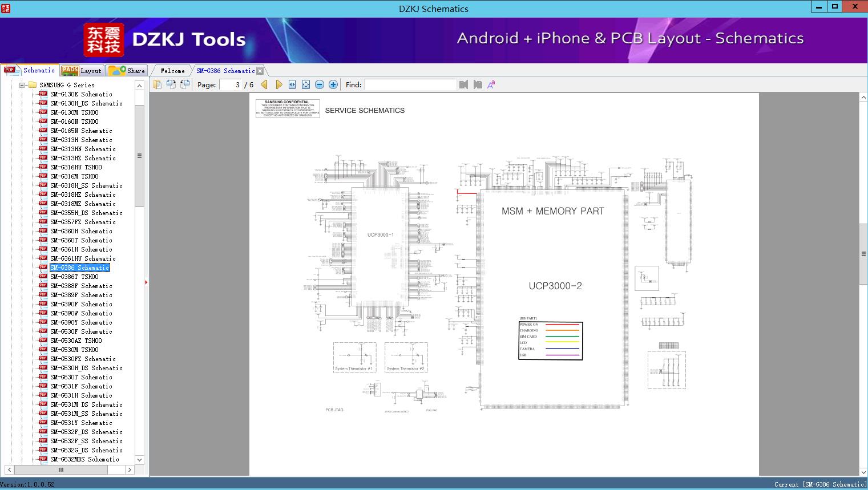868x490 pixels.
Task: Open SM-G130M TSHOO in tree
Action: 74,112
